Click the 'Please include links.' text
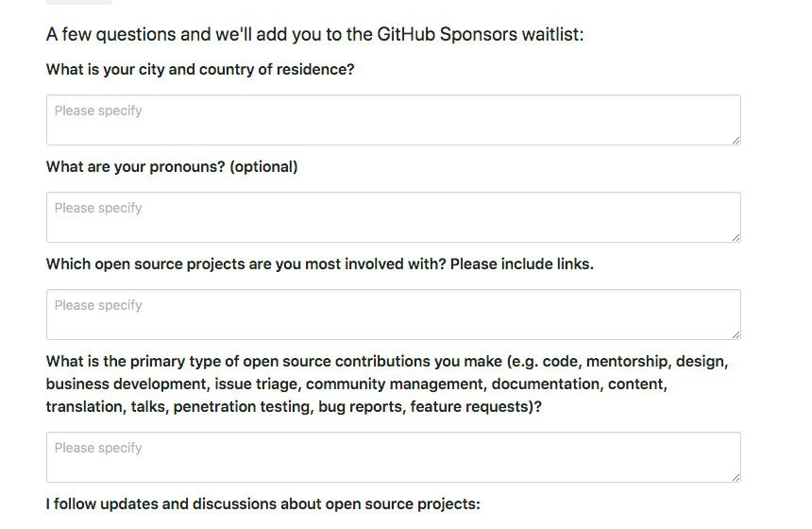 point(522,264)
